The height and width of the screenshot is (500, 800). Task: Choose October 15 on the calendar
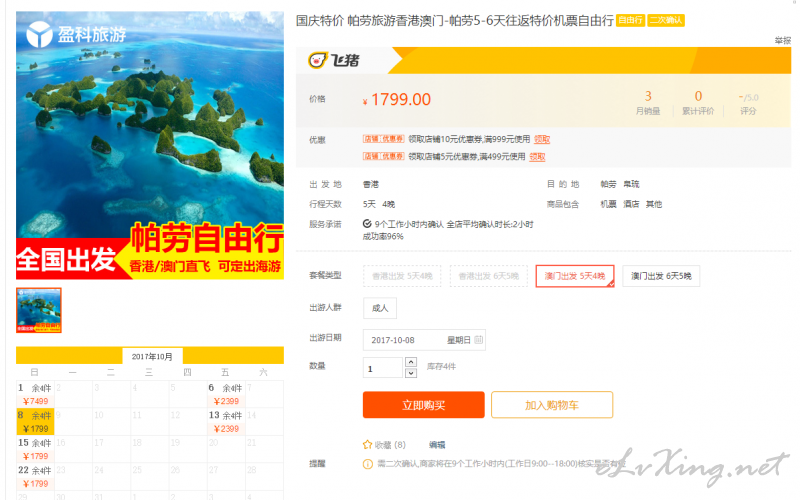tap(35, 449)
